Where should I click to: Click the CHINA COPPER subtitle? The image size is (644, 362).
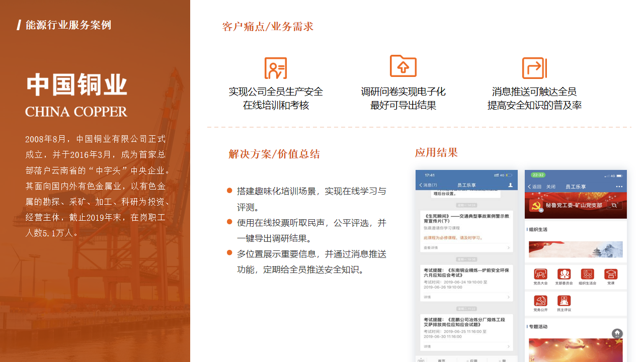(76, 112)
